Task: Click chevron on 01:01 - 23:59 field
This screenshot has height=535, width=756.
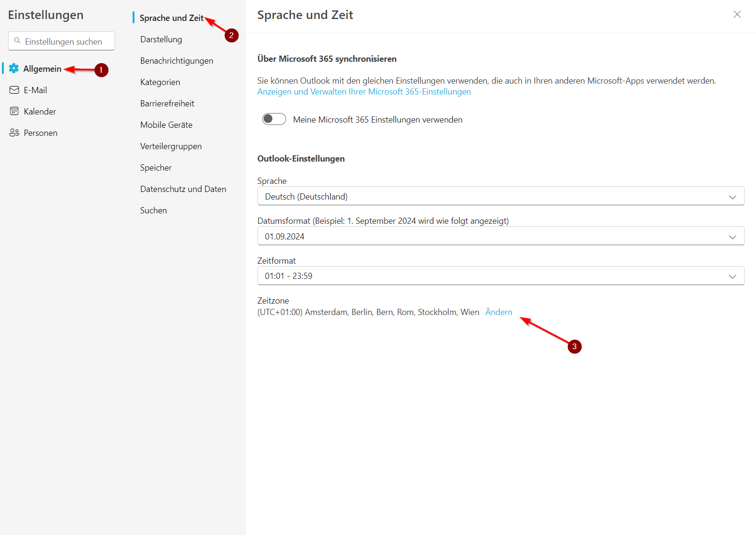Action: 732,276
